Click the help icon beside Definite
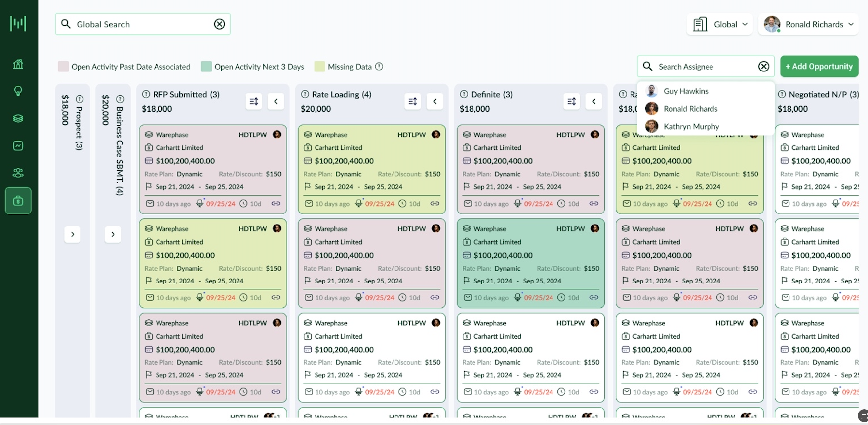This screenshot has width=868, height=425. coord(464,94)
